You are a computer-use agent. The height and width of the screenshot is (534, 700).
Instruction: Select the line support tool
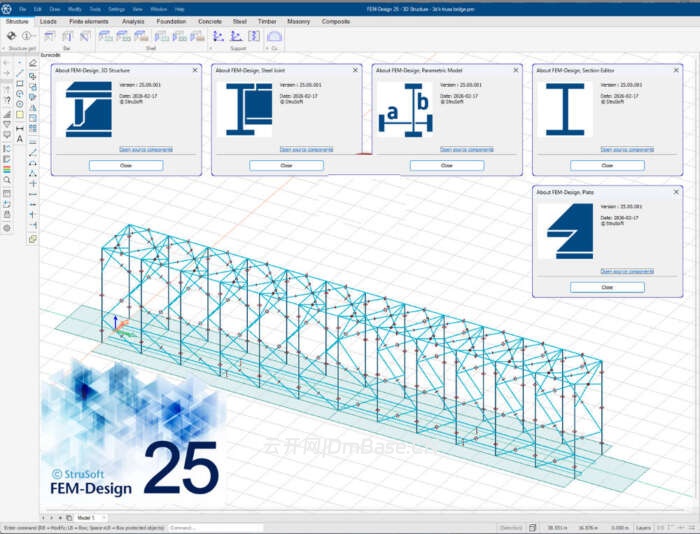[x=236, y=36]
